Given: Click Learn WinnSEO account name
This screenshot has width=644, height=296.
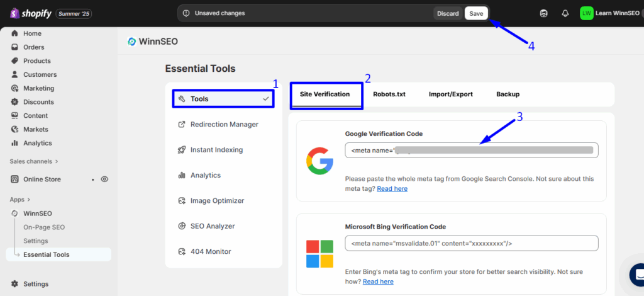Looking at the screenshot, I should pos(618,13).
